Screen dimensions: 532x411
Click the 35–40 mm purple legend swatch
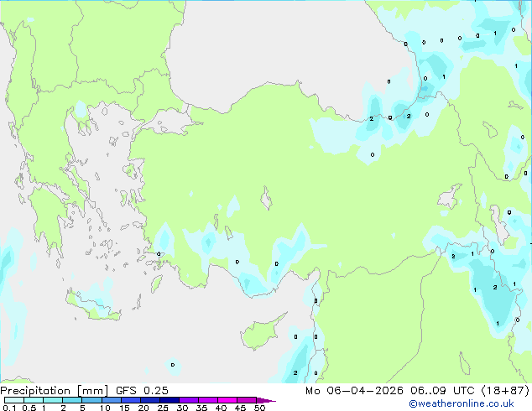point(207,400)
